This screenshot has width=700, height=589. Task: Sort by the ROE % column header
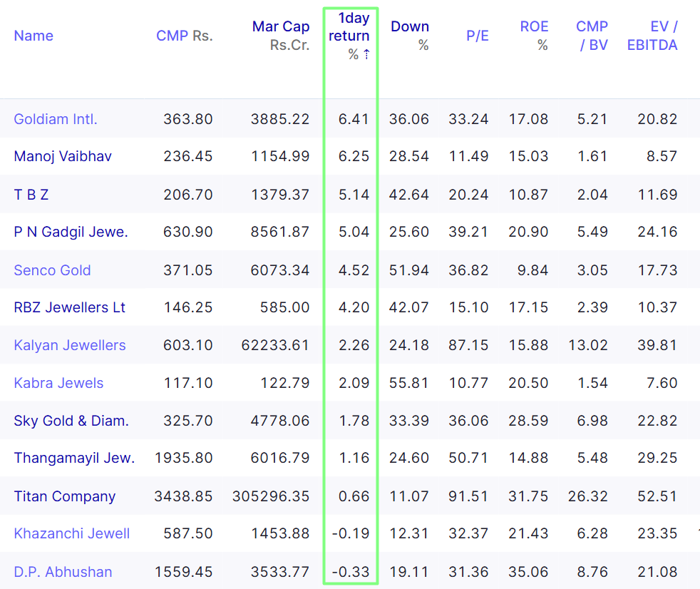[534, 36]
